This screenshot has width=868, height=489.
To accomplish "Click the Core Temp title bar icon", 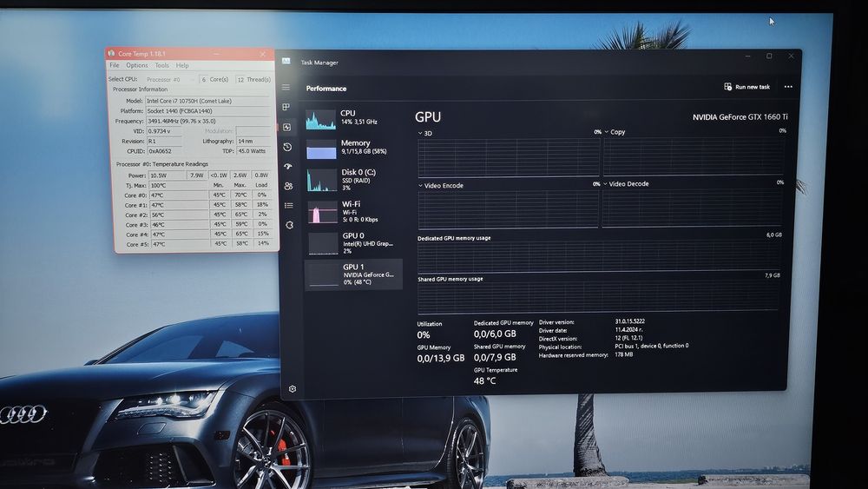I will click(x=111, y=53).
